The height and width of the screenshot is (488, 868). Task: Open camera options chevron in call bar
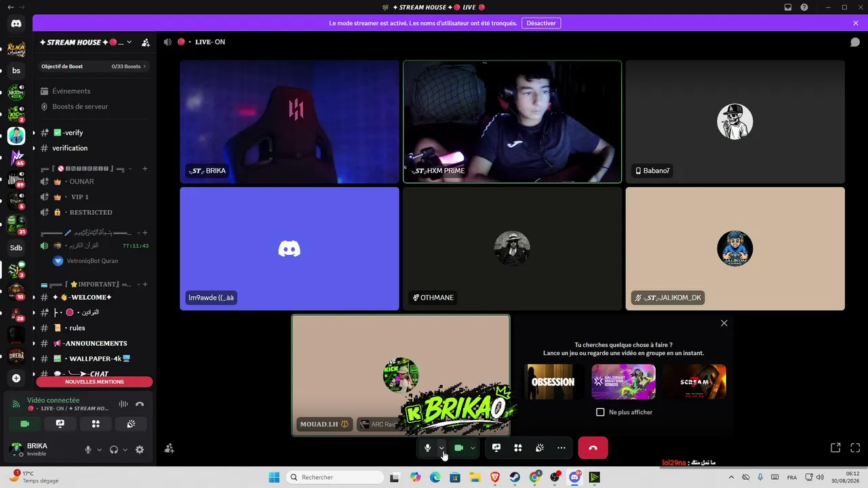[473, 448]
